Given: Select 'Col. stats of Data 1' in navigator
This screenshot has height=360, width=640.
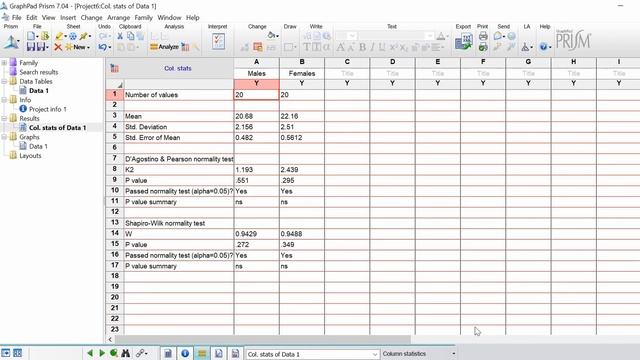Looking at the screenshot, I should (x=58, y=128).
